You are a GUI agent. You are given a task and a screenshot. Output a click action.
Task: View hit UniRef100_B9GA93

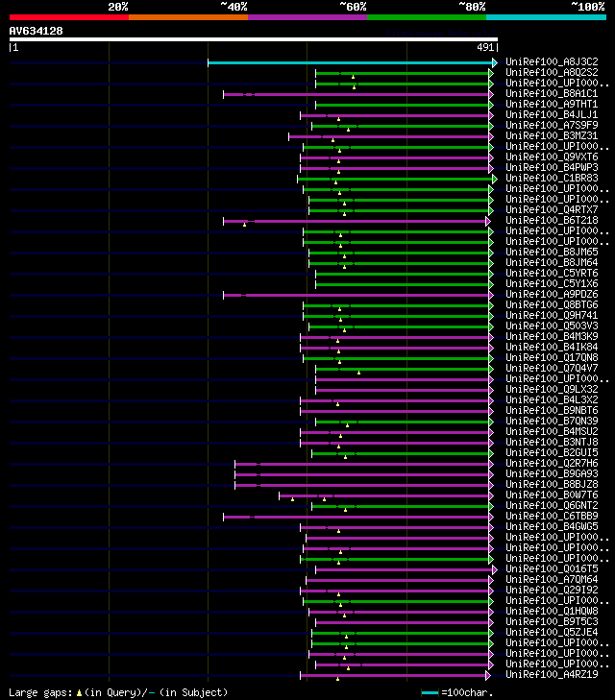tap(552, 473)
